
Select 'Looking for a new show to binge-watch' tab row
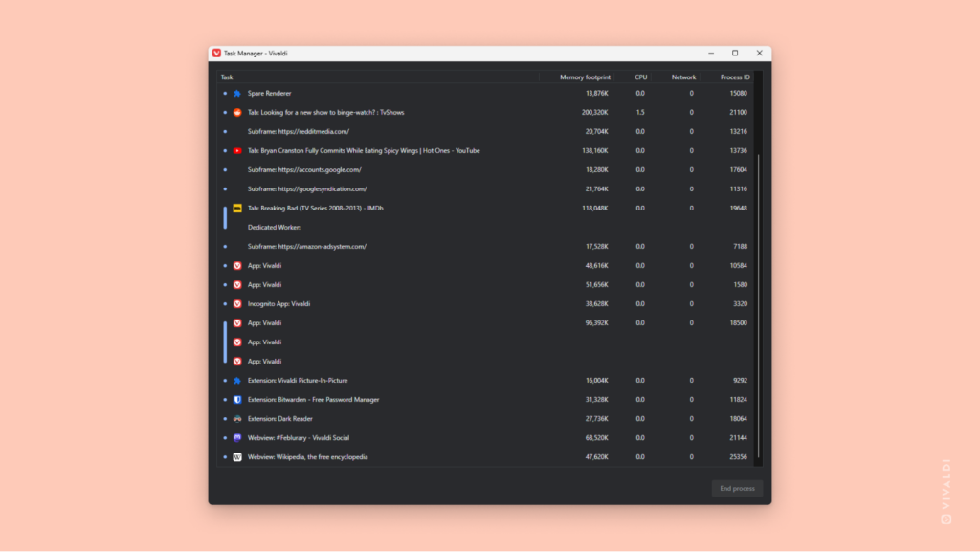(x=485, y=112)
